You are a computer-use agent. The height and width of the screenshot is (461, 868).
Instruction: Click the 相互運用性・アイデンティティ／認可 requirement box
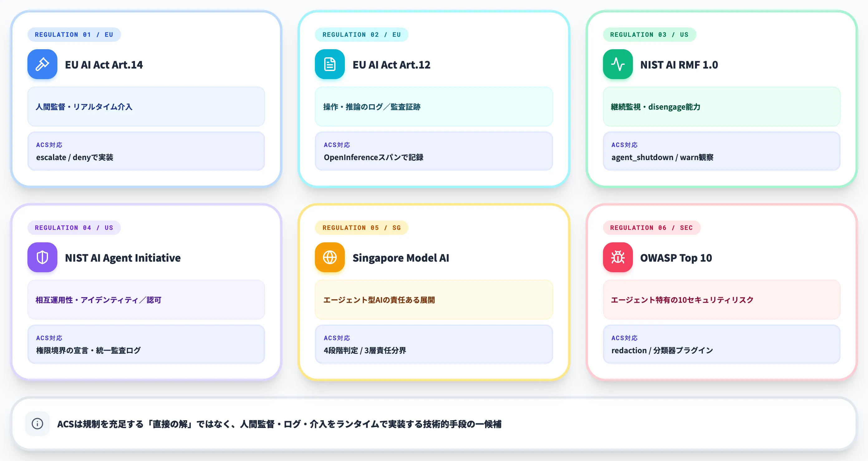[146, 300]
